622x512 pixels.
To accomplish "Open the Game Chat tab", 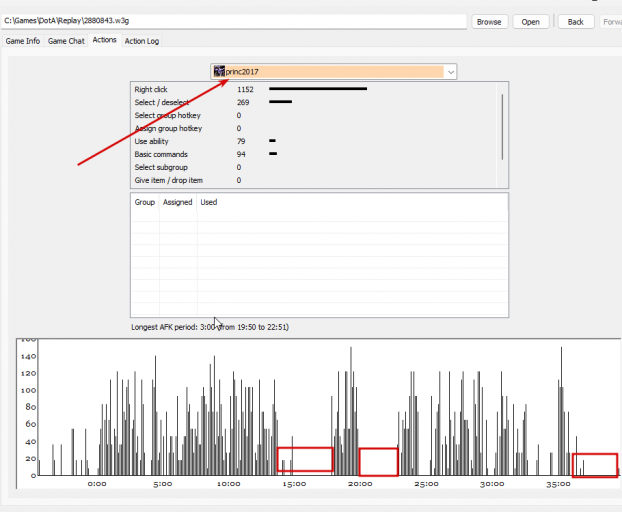I will pyautogui.click(x=66, y=41).
